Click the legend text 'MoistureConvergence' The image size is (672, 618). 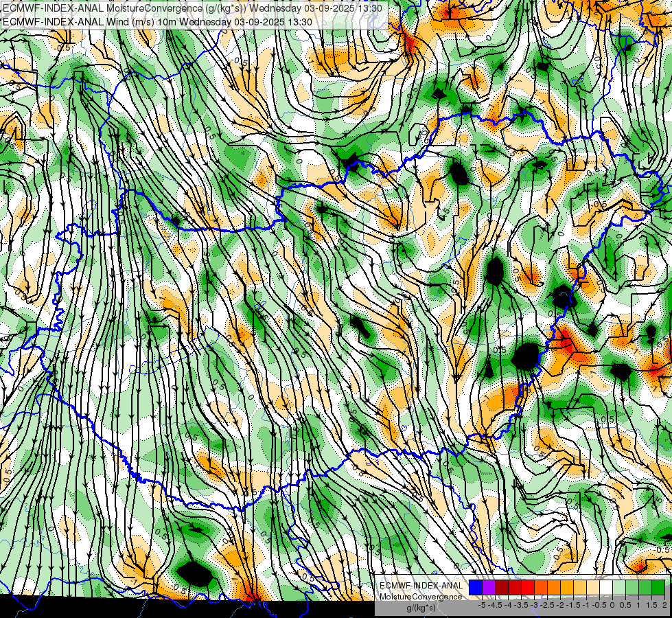point(421,597)
